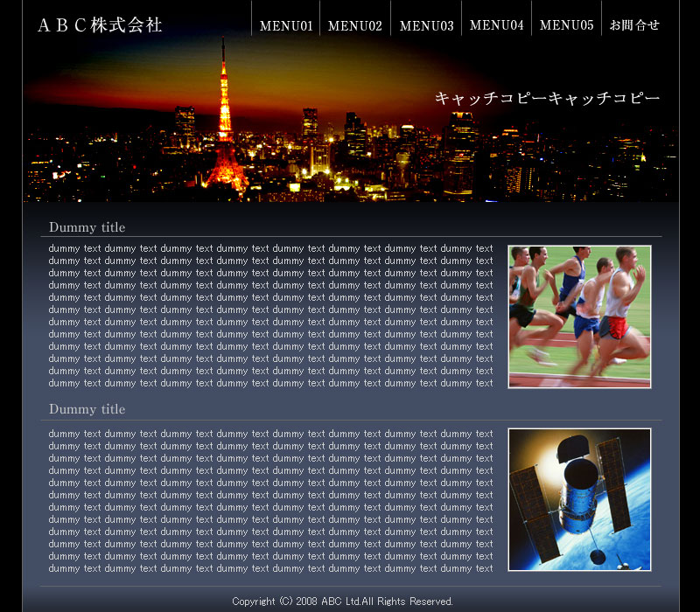Click the ABC株式会社 site logo
The width and height of the screenshot is (700, 612).
(100, 25)
